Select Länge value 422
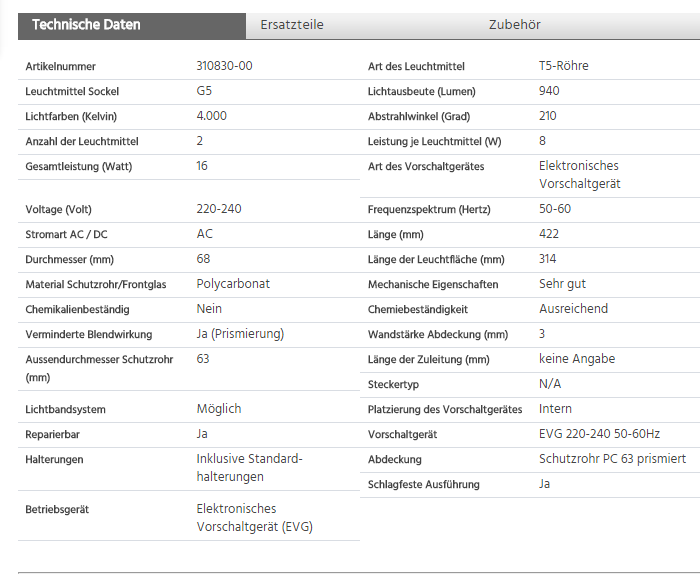The height and width of the screenshot is (586, 700). tap(549, 234)
